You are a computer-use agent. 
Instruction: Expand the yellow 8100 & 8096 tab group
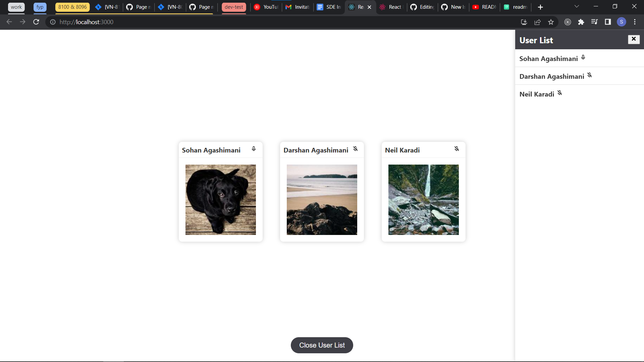tap(72, 7)
